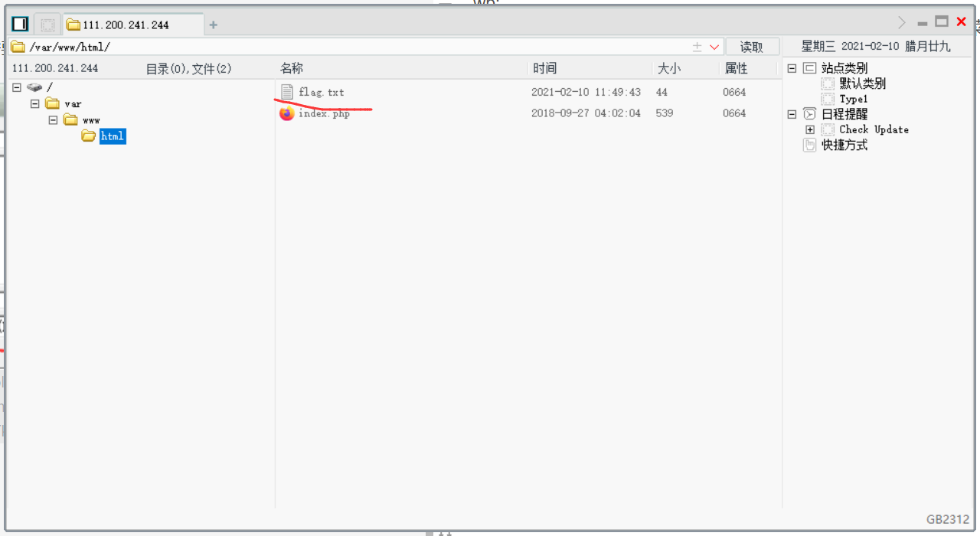The height and width of the screenshot is (536, 980).
Task: Click 0664 attribute of flag.txt
Action: point(734,92)
